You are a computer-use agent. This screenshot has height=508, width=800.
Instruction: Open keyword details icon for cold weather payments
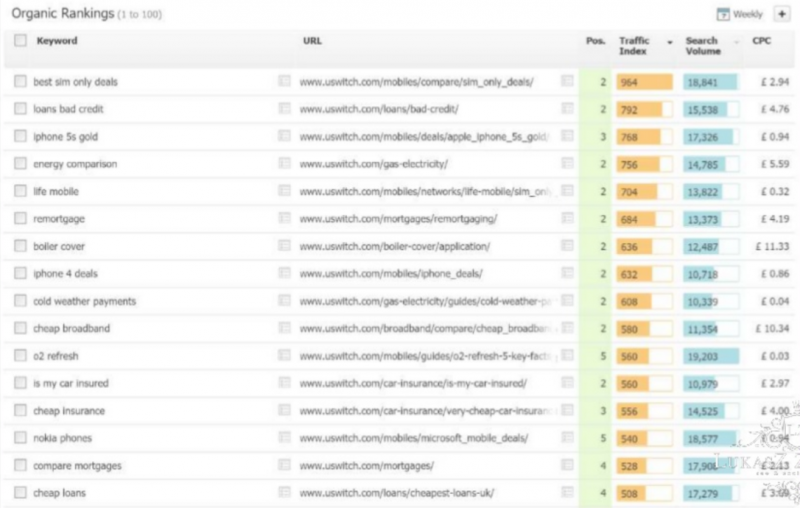pyautogui.click(x=284, y=300)
